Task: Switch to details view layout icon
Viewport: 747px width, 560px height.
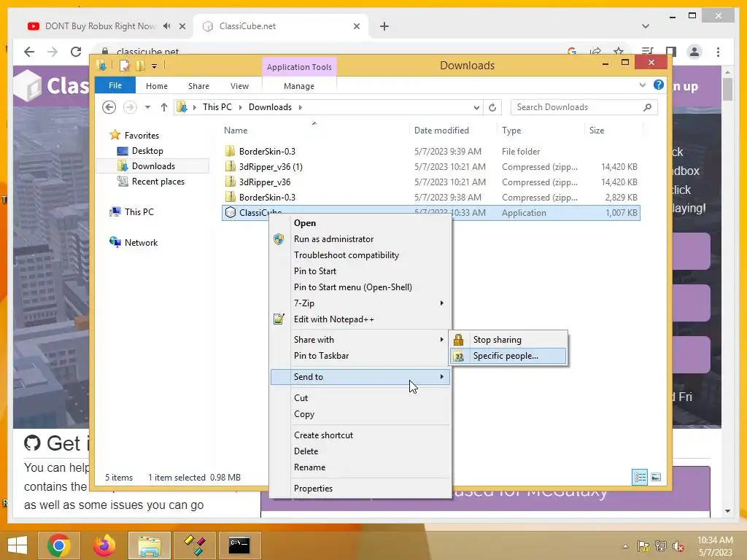Action: tap(639, 477)
